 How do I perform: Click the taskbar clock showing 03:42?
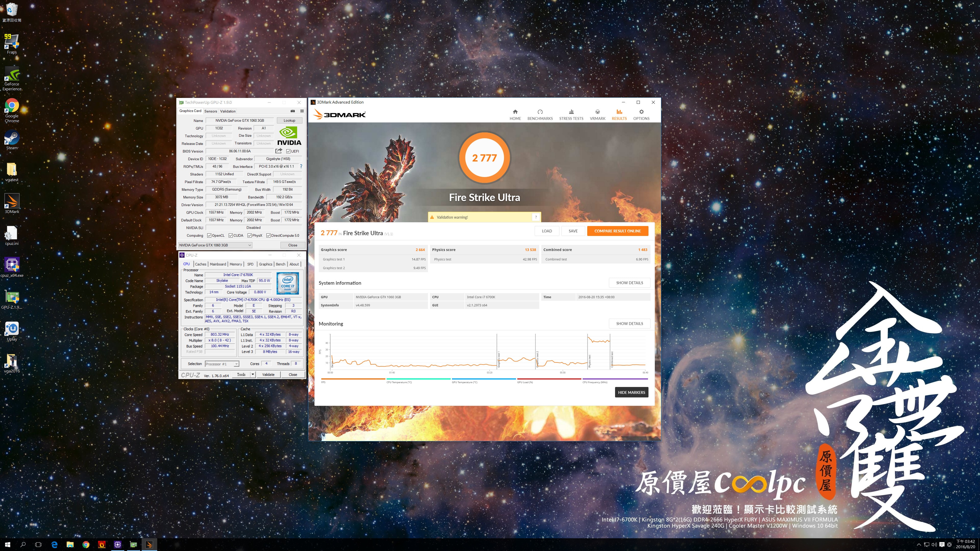965,544
